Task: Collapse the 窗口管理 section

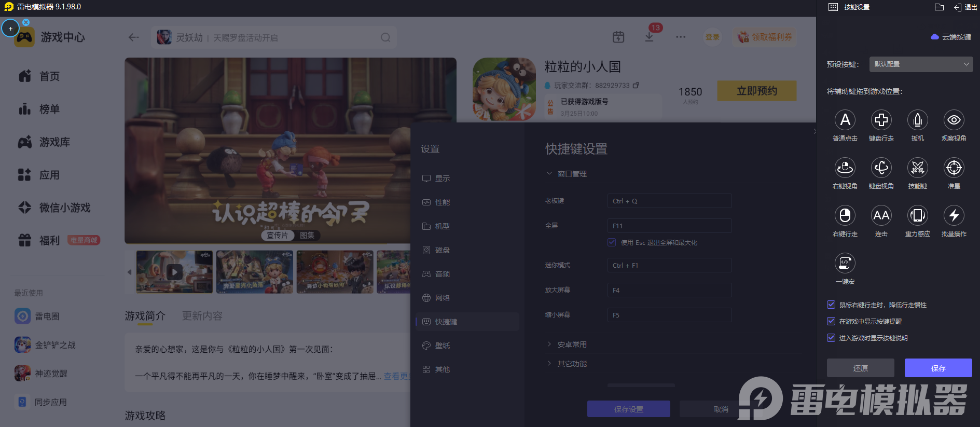Action: [549, 173]
